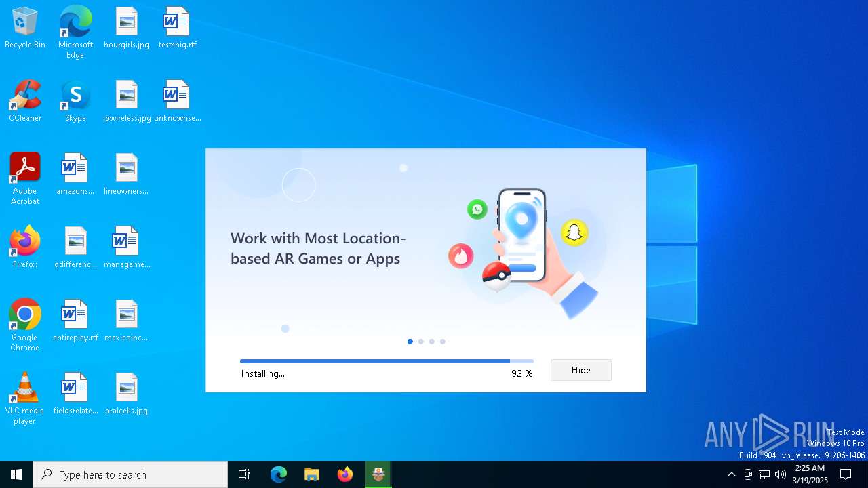Screen dimensions: 868x488
Task: Select Google Chrome desktop shortcut
Action: [25, 325]
